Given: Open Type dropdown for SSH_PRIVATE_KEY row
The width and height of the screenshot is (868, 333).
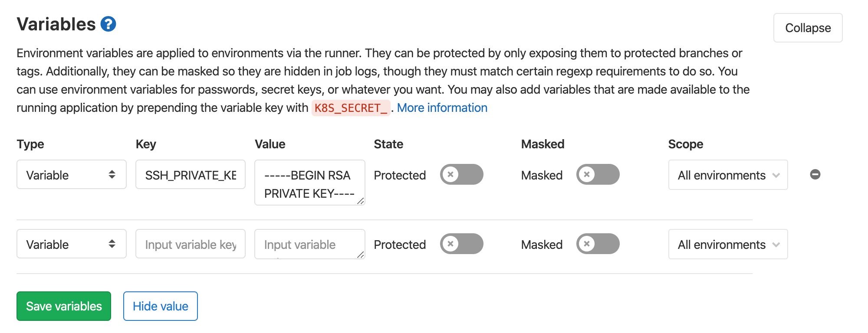Looking at the screenshot, I should click(x=72, y=174).
